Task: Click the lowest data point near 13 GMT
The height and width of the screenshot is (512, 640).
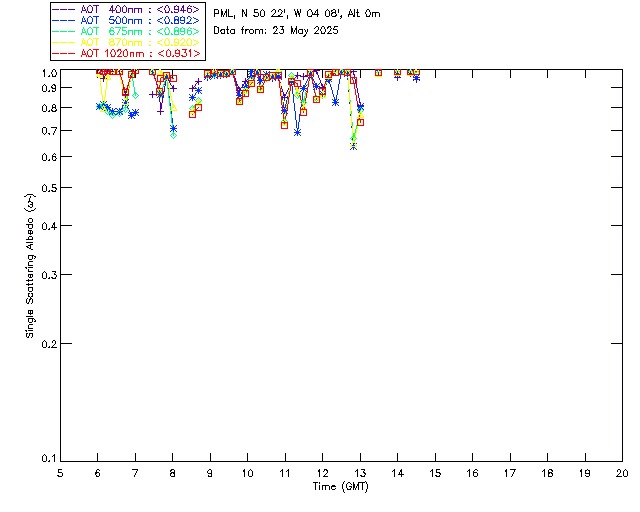Action: click(353, 146)
